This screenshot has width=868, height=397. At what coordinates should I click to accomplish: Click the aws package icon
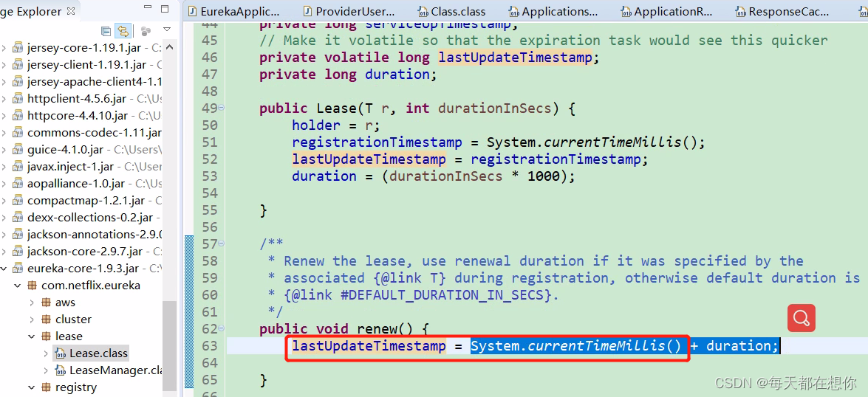[47, 303]
